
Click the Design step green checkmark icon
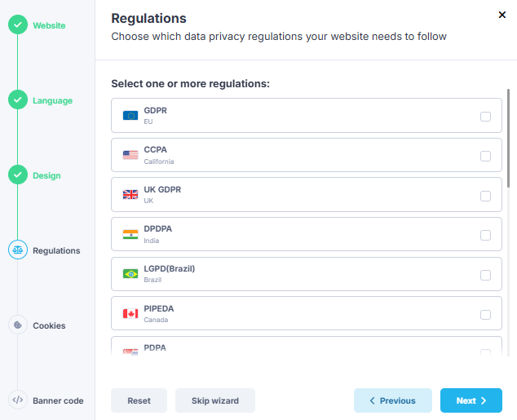click(17, 175)
